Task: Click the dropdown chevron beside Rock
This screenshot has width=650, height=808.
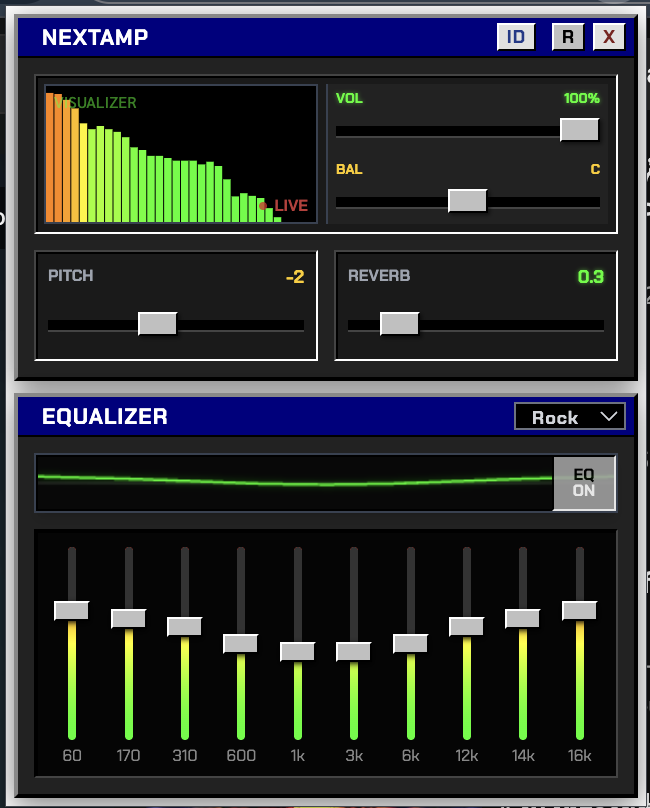Action: click(609, 417)
